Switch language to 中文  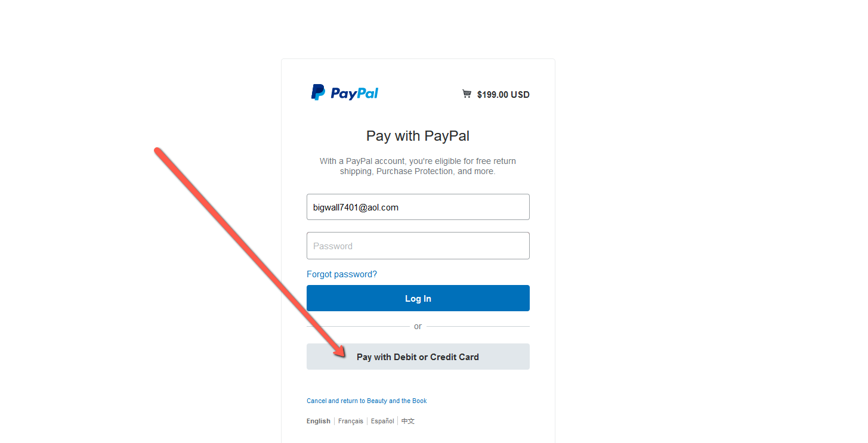coord(408,421)
